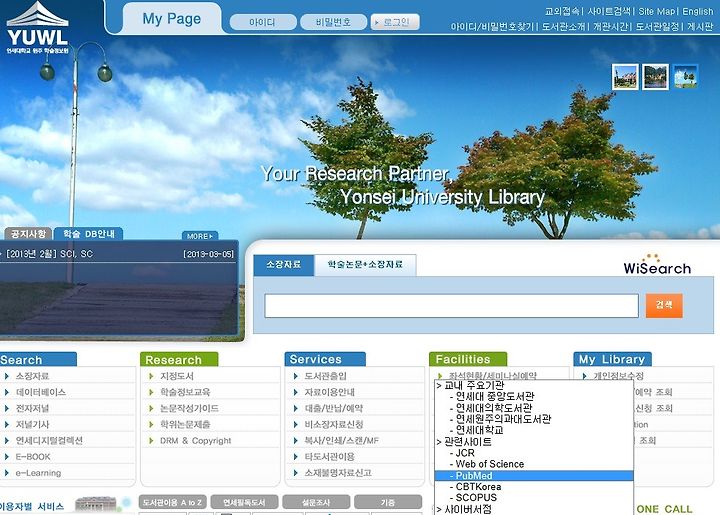Click the MORE button above notices
The image size is (720, 515).
click(x=200, y=236)
